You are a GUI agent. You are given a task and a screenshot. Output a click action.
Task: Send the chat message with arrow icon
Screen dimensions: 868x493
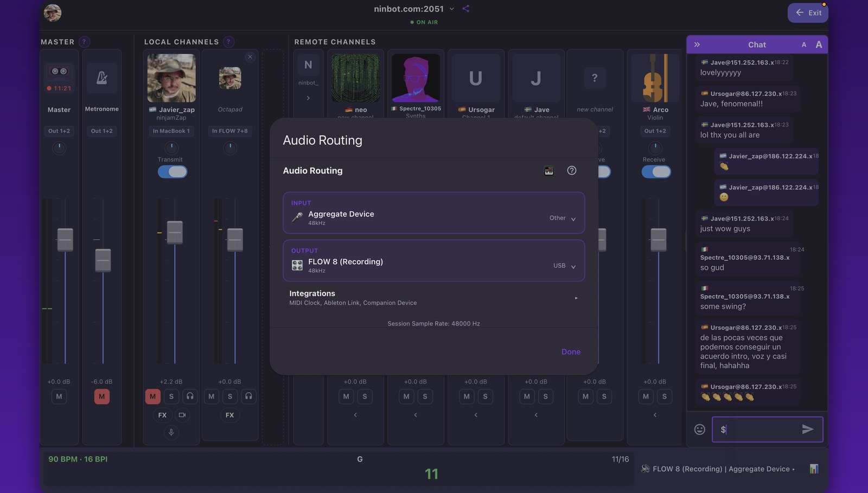808,430
